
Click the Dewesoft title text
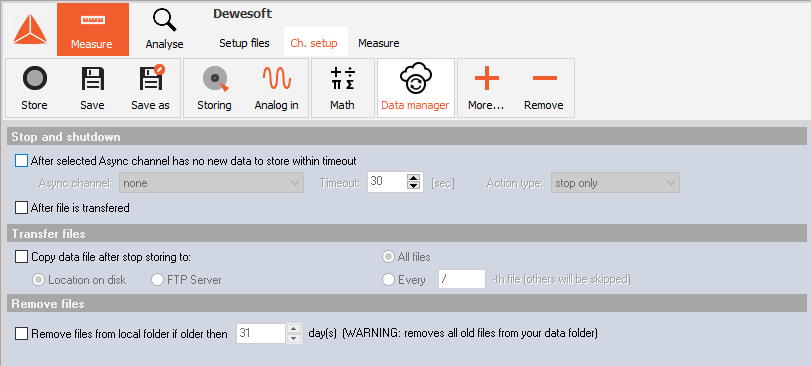point(242,14)
